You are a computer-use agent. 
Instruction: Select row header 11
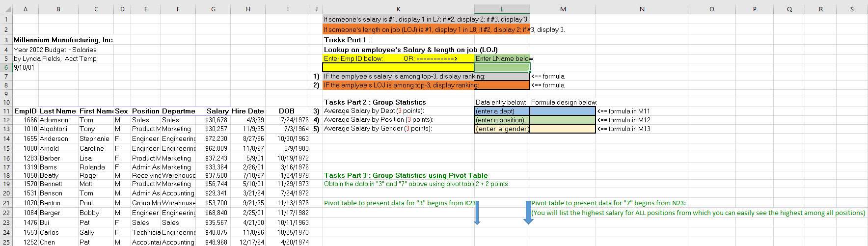pos(6,111)
